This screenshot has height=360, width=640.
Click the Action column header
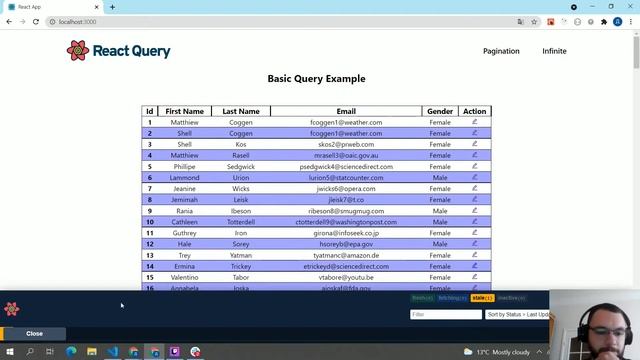coord(475,111)
